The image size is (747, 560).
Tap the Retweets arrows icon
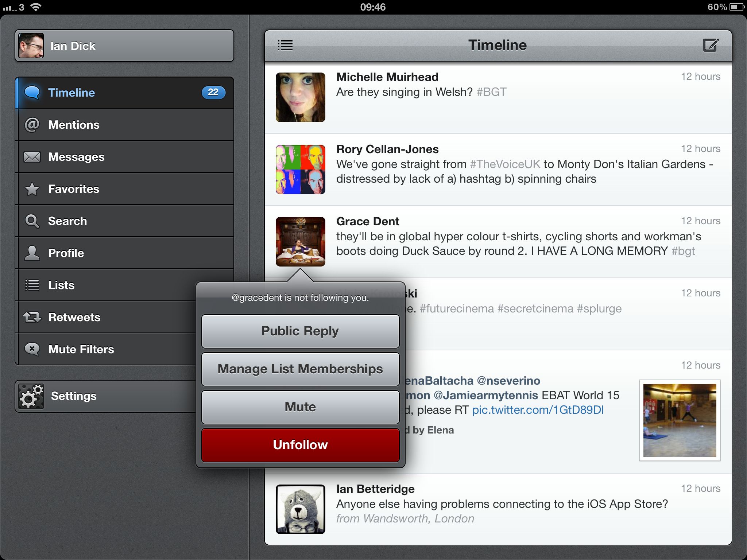coord(32,317)
